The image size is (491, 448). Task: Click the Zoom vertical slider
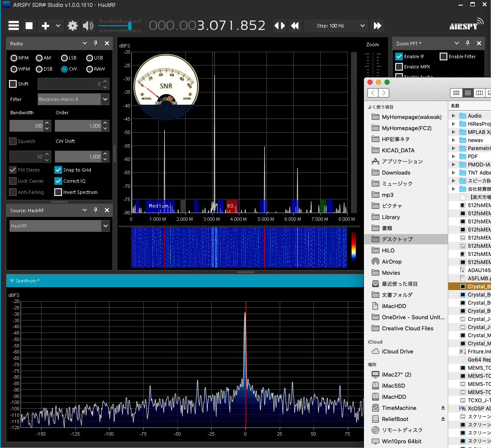(373, 66)
